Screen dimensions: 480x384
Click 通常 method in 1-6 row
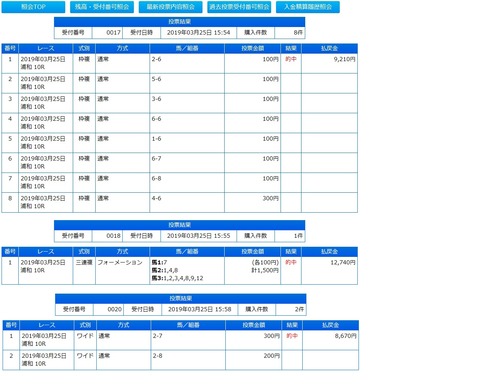pos(103,139)
